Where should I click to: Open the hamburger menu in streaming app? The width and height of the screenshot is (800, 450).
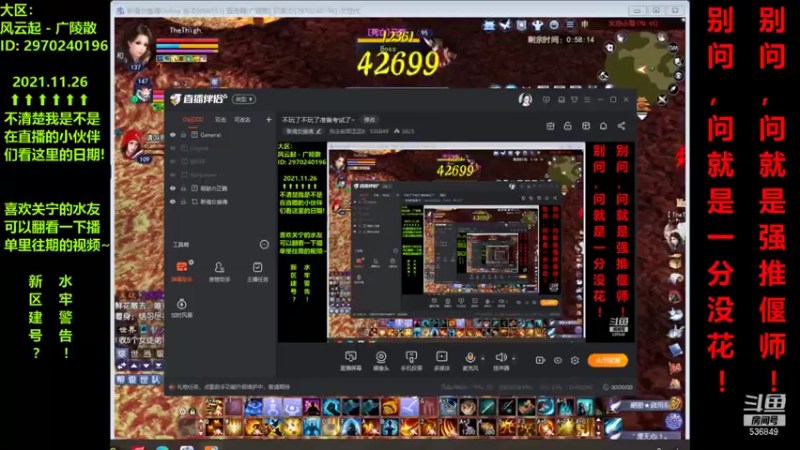pyautogui.click(x=587, y=99)
